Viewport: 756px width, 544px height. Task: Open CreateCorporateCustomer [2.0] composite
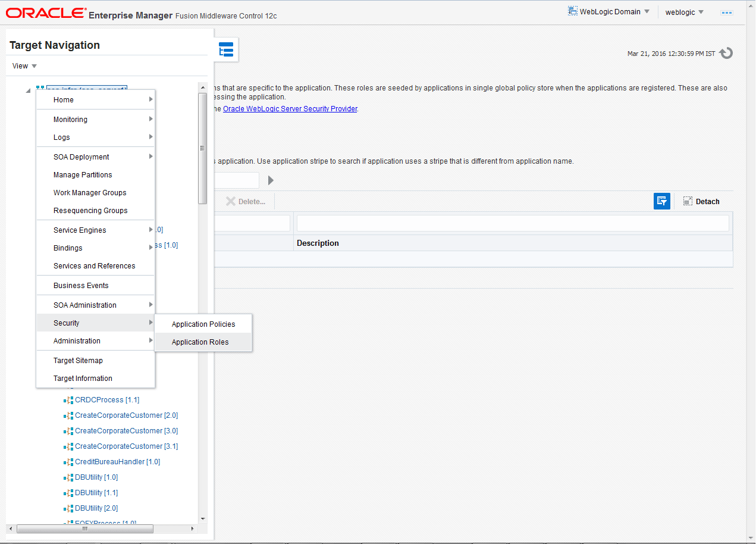tap(126, 415)
